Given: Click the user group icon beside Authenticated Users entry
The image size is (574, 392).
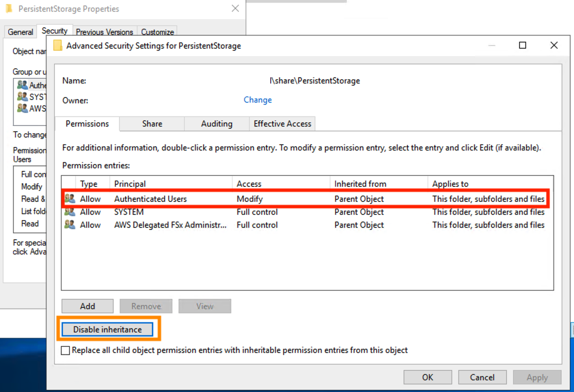Looking at the screenshot, I should pyautogui.click(x=70, y=199).
